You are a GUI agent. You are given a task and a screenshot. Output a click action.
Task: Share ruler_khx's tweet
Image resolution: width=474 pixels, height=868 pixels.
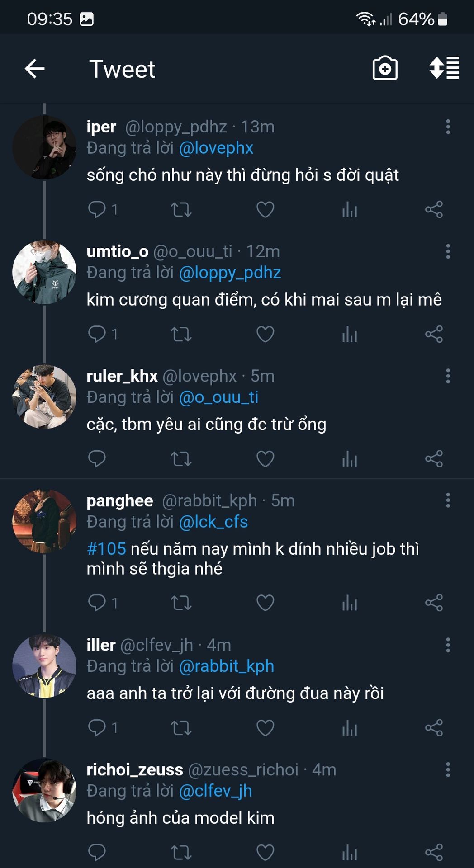tap(434, 459)
